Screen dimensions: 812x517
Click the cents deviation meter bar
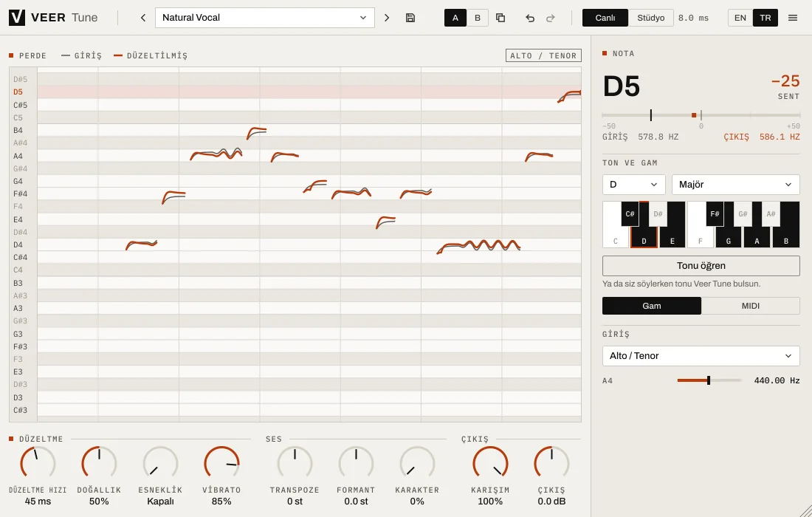pyautogui.click(x=701, y=115)
